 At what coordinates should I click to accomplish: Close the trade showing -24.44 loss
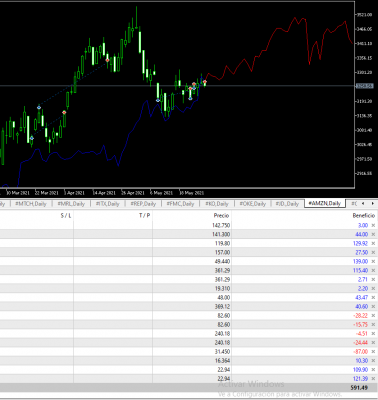click(373, 343)
